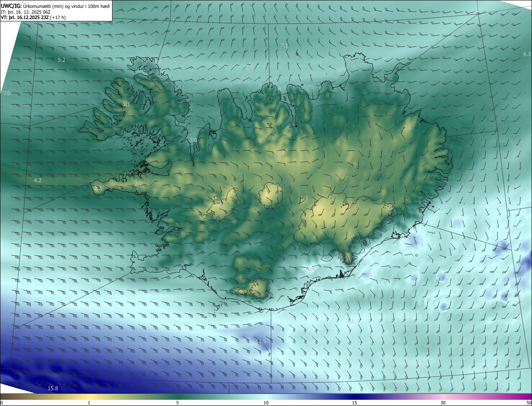This screenshot has width=532, height=406.
Task: Click the 2.7 value on Snæfellsnes peninsula
Action: [138, 183]
